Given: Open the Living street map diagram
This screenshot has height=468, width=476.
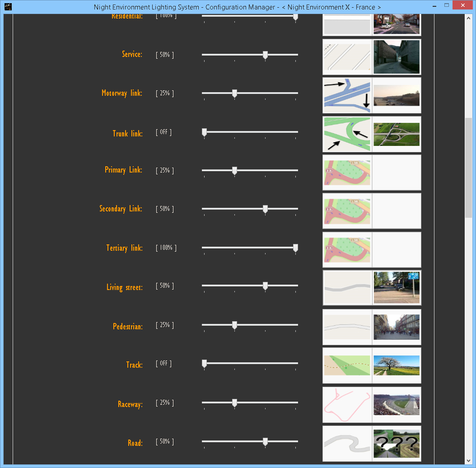Looking at the screenshot, I should click(x=347, y=288).
